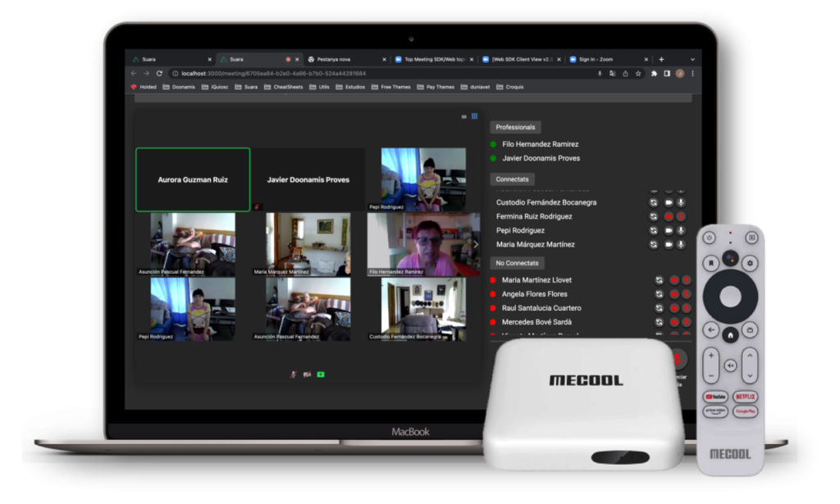Click the share screen icon below videos
Image resolution: width=840 pixels, height=504 pixels.
pos(321,375)
